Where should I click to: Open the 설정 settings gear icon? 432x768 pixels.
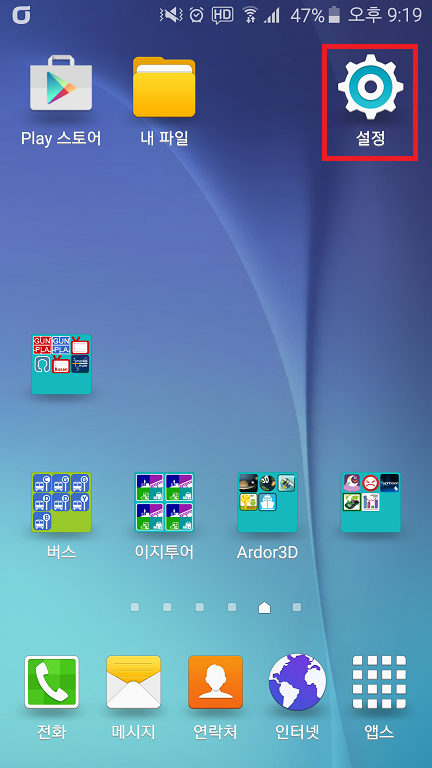370,87
